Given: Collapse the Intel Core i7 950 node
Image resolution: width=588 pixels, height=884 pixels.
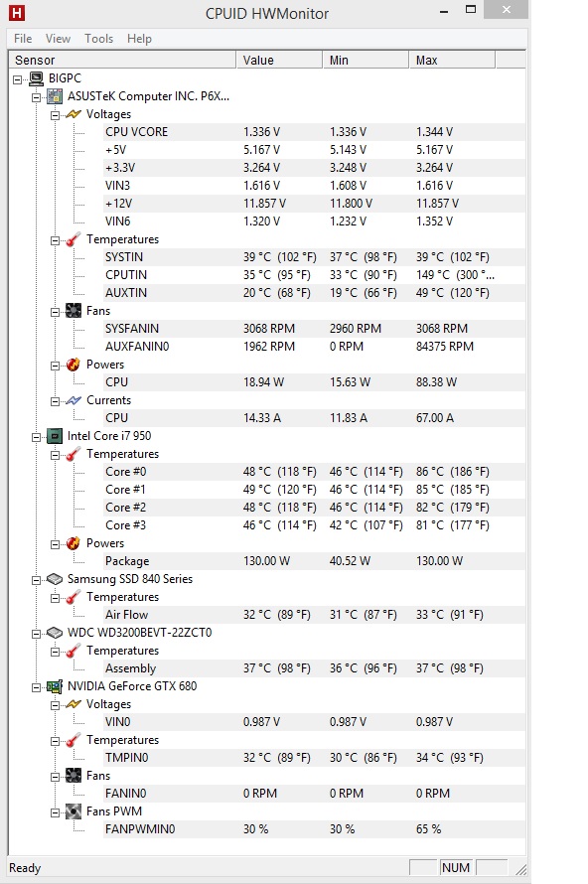Looking at the screenshot, I should pos(36,437).
